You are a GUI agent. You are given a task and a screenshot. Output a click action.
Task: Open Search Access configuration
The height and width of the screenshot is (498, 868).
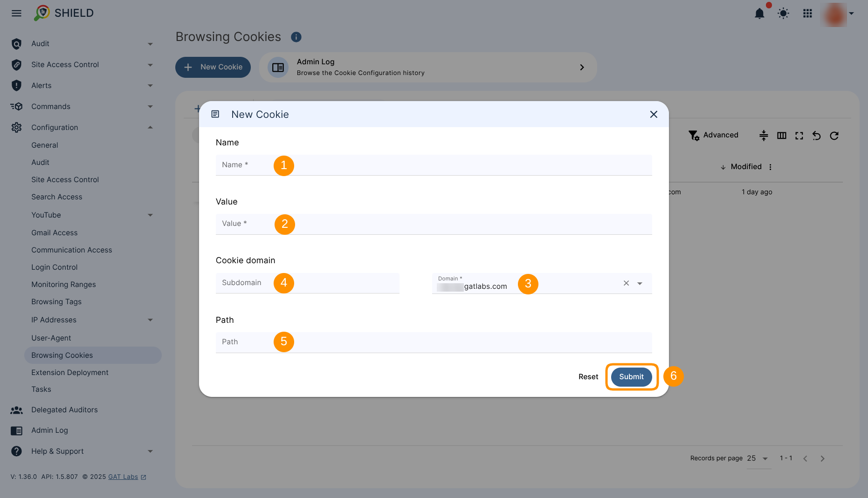[57, 197]
